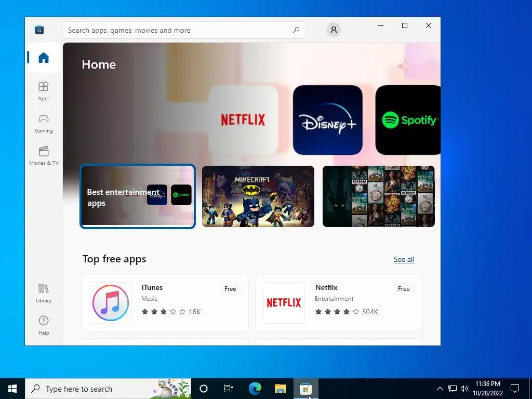Click Microsoft Store taskbar icon
Image resolution: width=532 pixels, height=399 pixels.
click(305, 389)
